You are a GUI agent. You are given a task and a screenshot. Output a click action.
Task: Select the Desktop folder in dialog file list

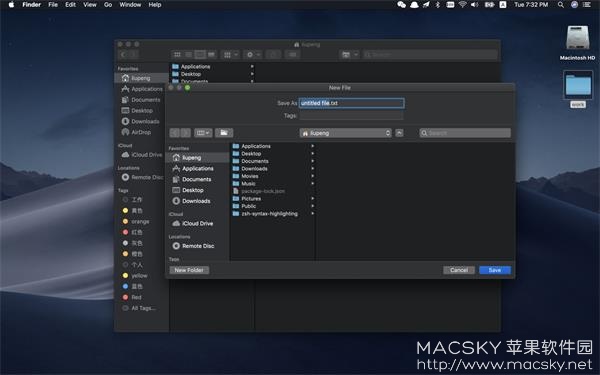tap(272, 154)
